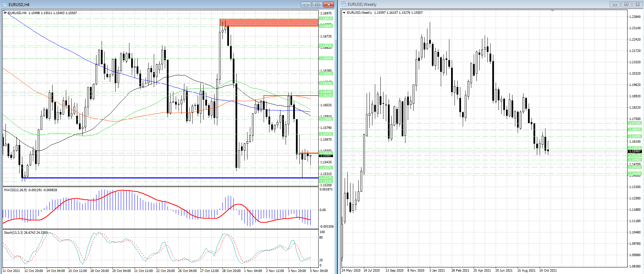Screen dimensions: 644x274
Task: Click the 28 Oct 20:00 time axis label
Action: pyautogui.click(x=231, y=271)
